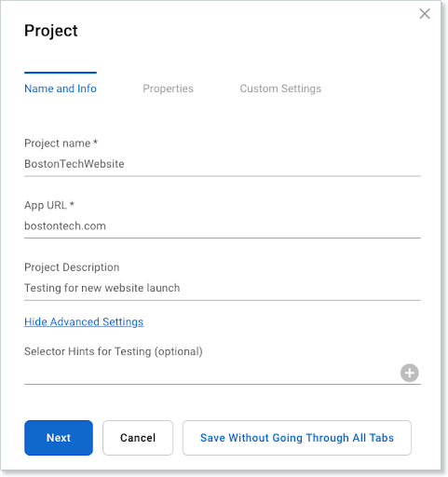Edit the Project Description text field

tap(223, 288)
